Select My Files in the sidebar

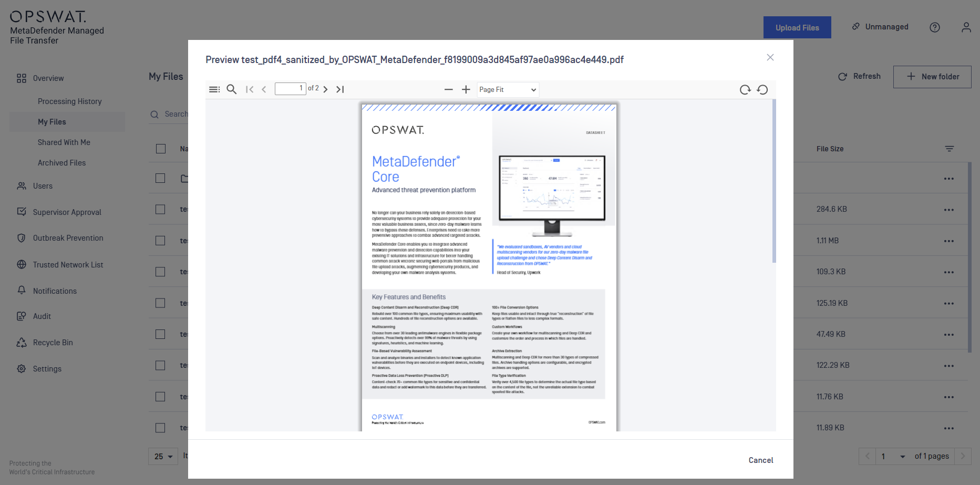coord(67,122)
